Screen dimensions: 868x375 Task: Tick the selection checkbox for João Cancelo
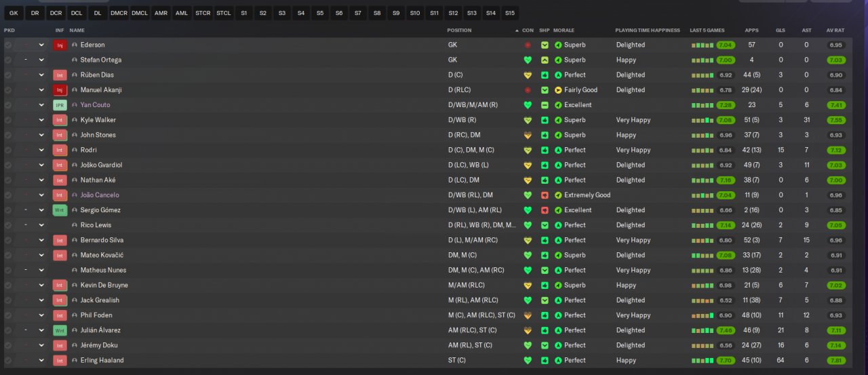point(8,195)
